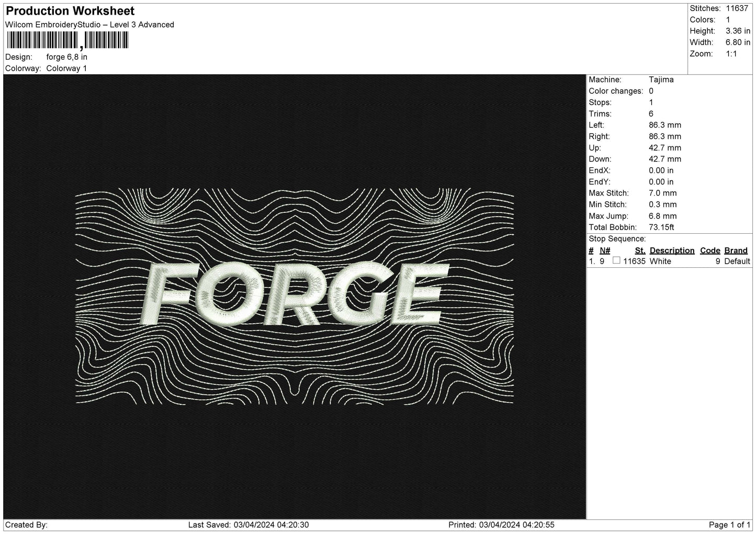
Task: Click the 'Stops:' label
Action: 600,103
